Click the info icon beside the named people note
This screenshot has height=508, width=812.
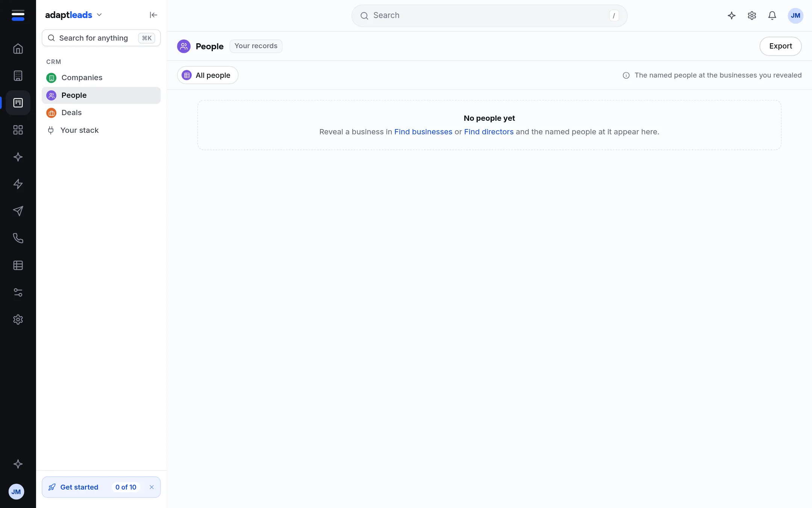coord(626,75)
